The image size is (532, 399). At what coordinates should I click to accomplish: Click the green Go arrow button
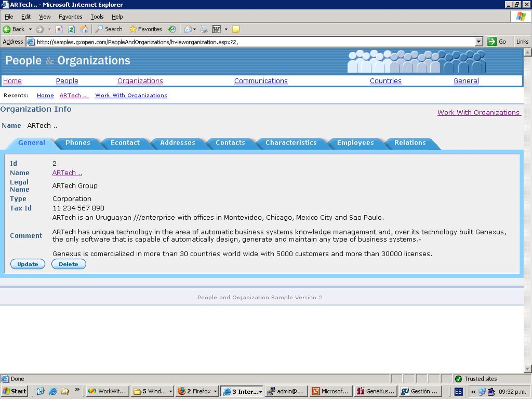point(491,42)
